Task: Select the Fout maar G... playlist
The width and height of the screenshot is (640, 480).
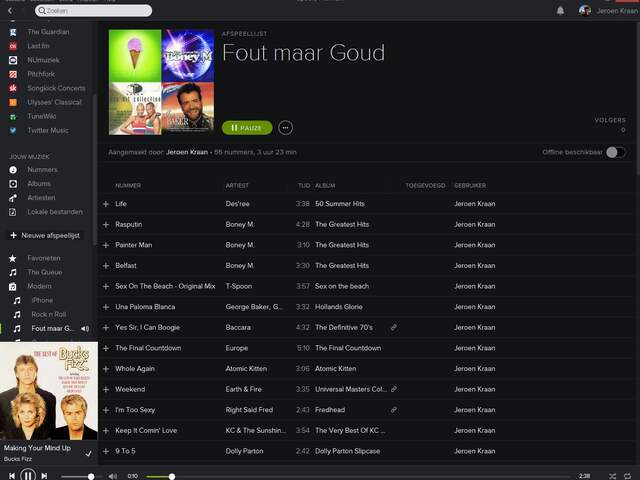Action: 51,329
